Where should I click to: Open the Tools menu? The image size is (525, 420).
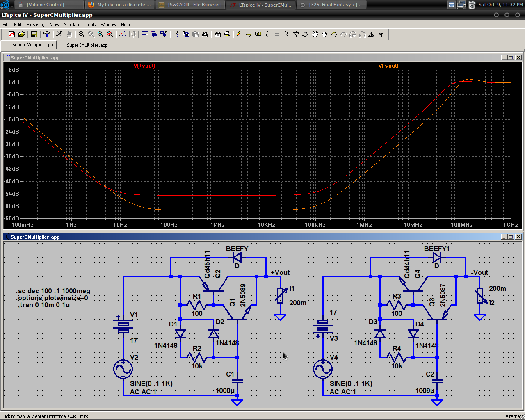click(91, 25)
